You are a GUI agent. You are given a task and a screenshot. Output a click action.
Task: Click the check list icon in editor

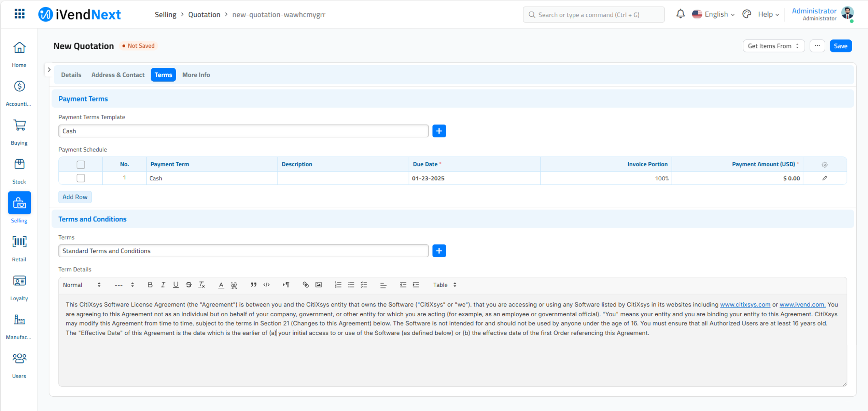364,285
